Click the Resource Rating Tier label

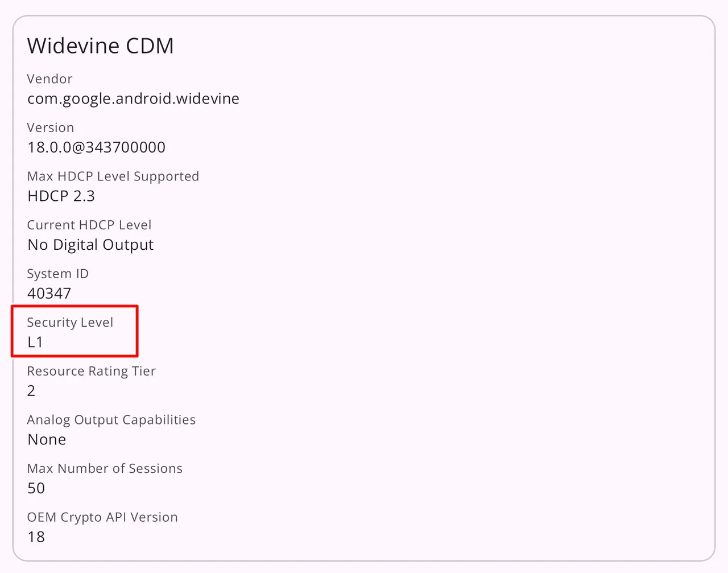pos(91,372)
